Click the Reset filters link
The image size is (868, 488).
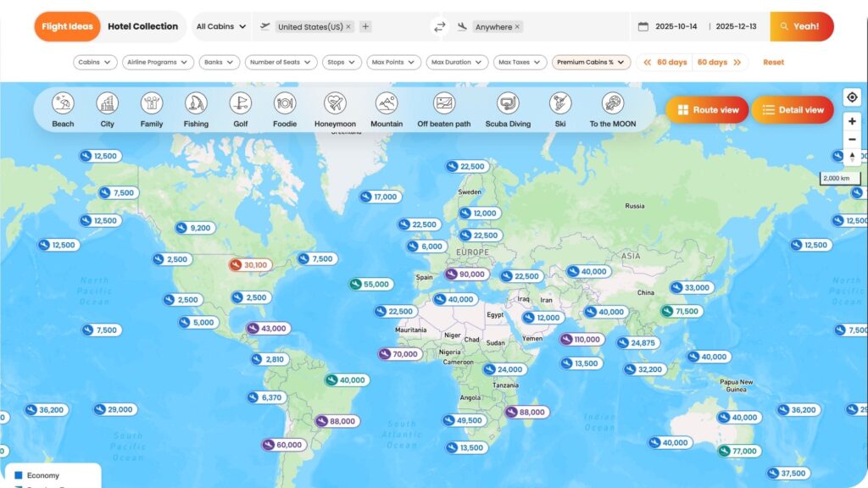tap(773, 62)
